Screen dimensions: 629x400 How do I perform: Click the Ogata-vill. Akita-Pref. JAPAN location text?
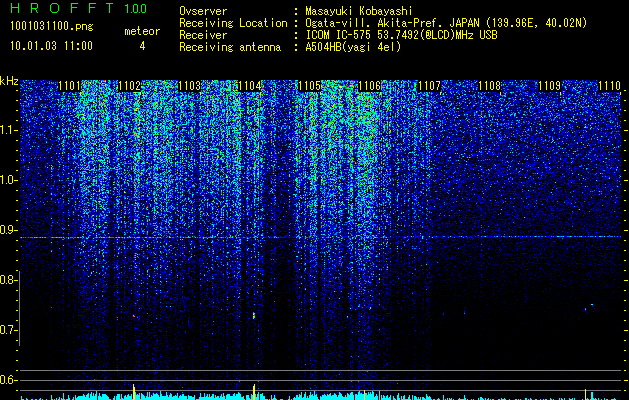click(x=446, y=23)
